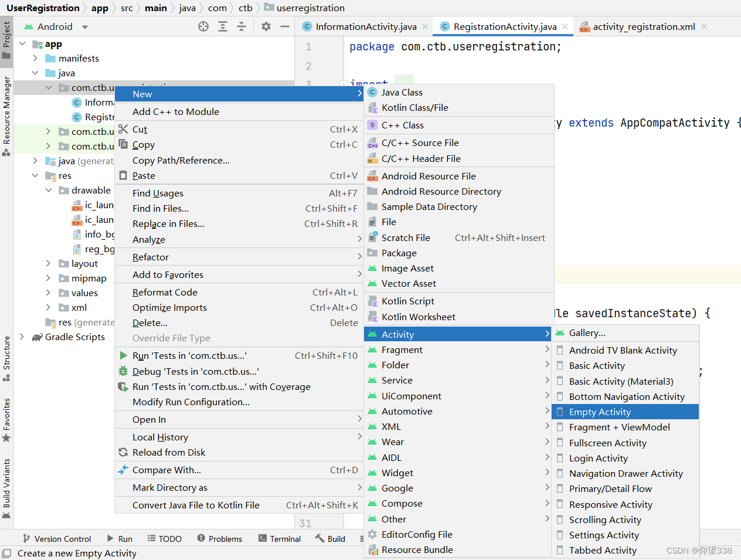Open the Activity submenu
The image size is (741, 560).
click(x=459, y=334)
